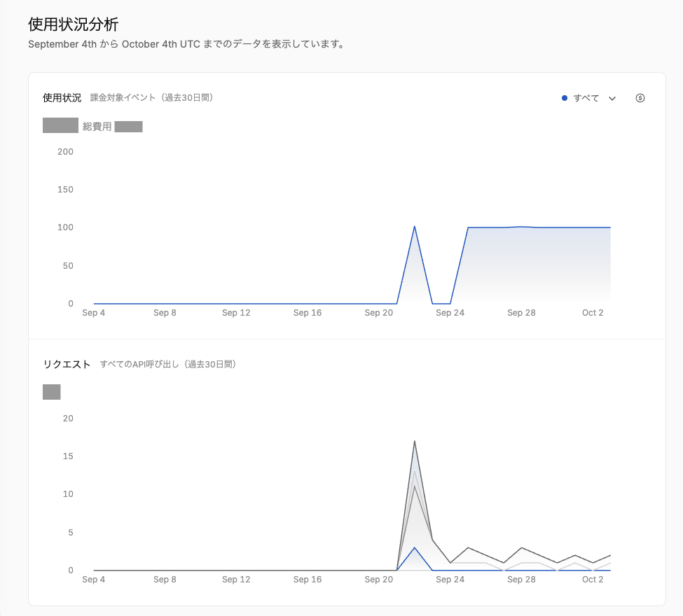The height and width of the screenshot is (616, 683).
Task: Click the Sep 28 label under the requests chart
Action: 521,580
